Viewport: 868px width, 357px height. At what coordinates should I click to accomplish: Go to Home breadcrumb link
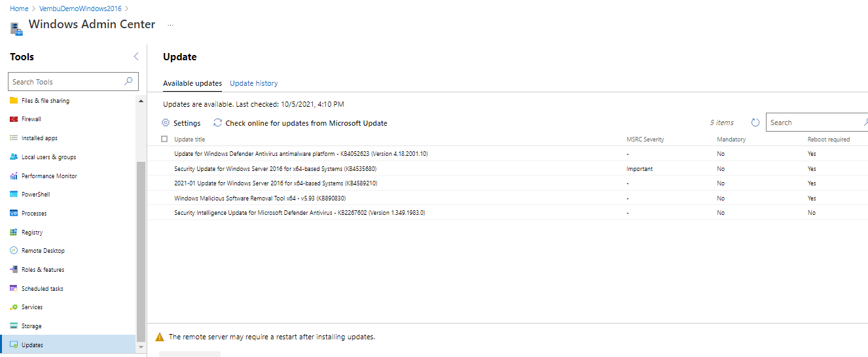(x=19, y=9)
